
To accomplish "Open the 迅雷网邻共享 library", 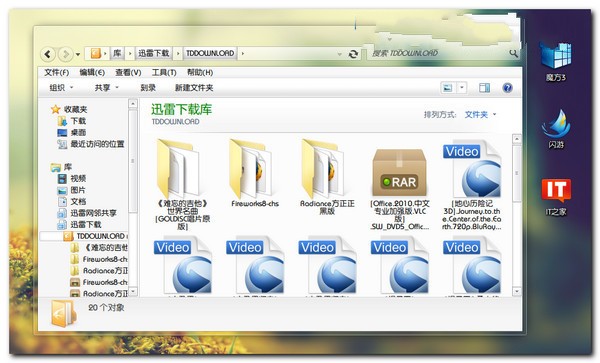I will pos(87,213).
